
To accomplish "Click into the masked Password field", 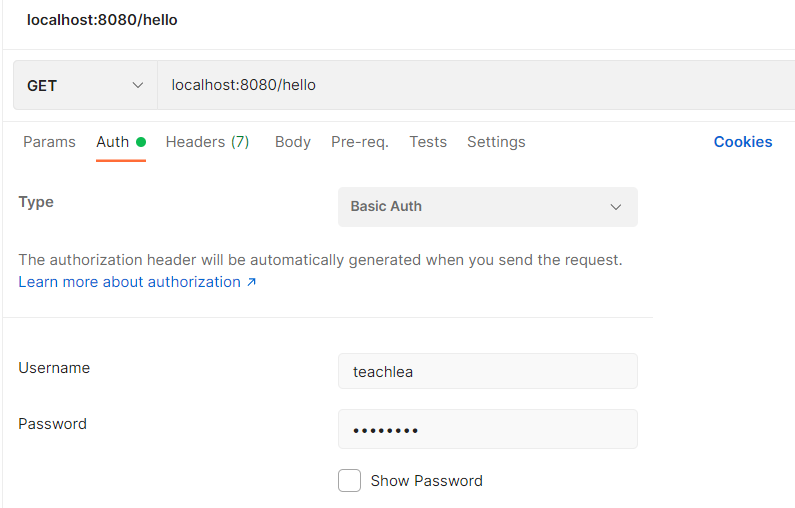I will [488, 429].
